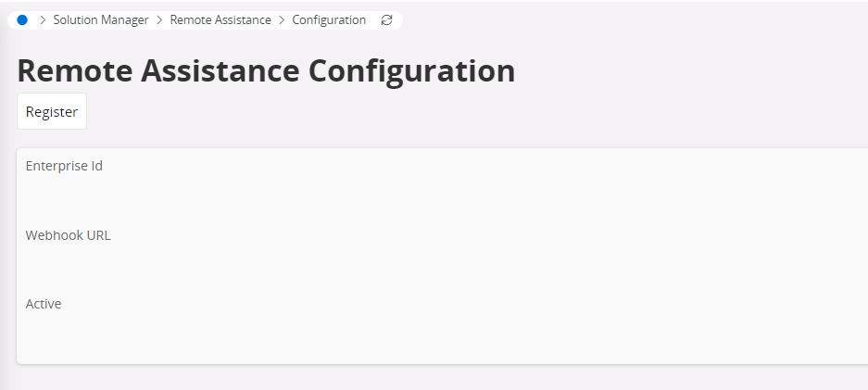The height and width of the screenshot is (390, 868).
Task: Click the chevron before Configuration breadcrumb
Action: [x=282, y=19]
